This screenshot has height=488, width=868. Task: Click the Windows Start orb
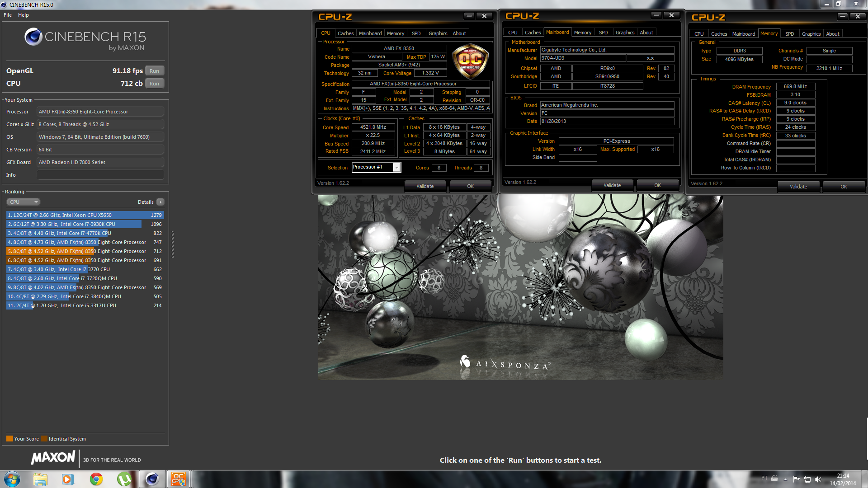coord(12,479)
